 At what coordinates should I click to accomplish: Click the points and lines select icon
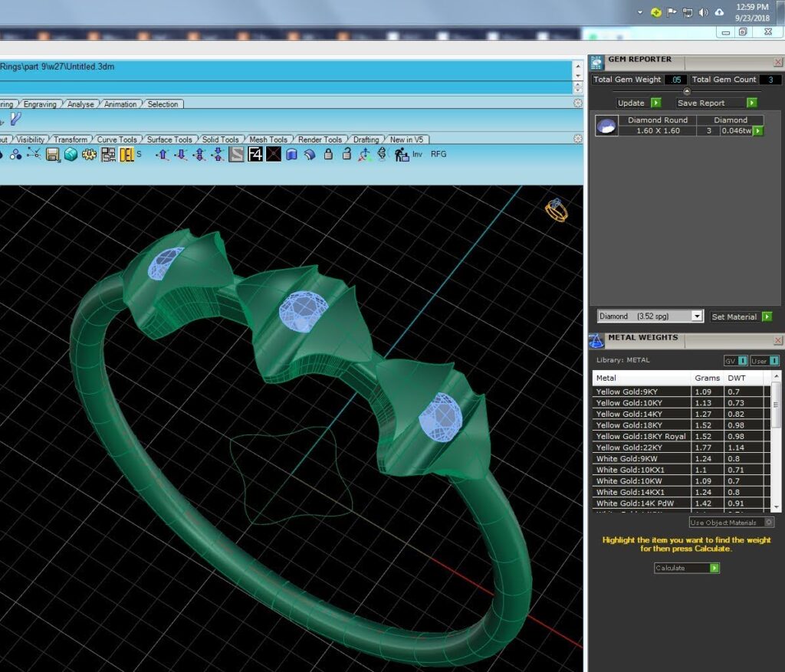tap(34, 154)
